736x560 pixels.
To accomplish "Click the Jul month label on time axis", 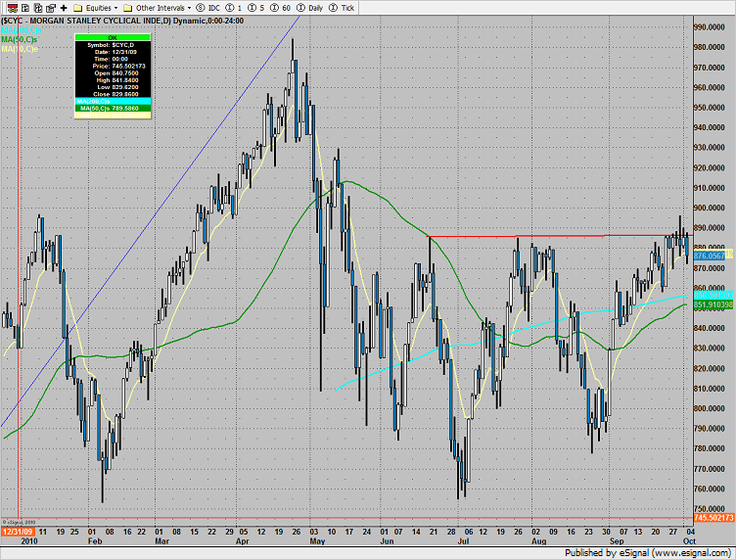I will (463, 541).
